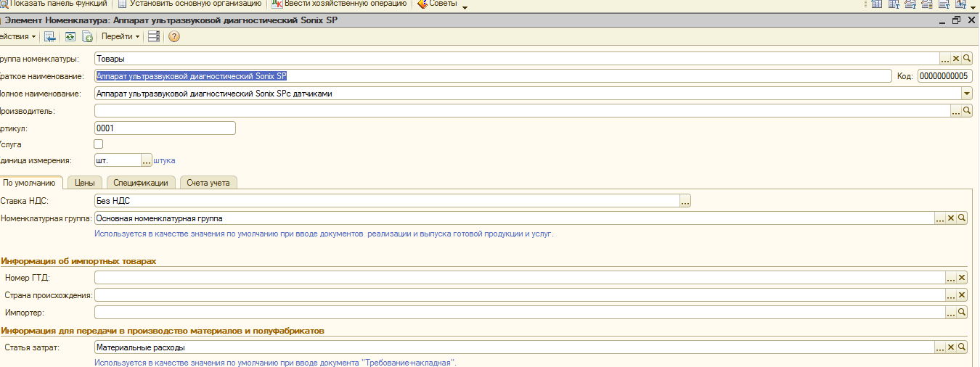Click the refresh icon in form toolbar
This screenshot has width=980, height=367.
70,36
